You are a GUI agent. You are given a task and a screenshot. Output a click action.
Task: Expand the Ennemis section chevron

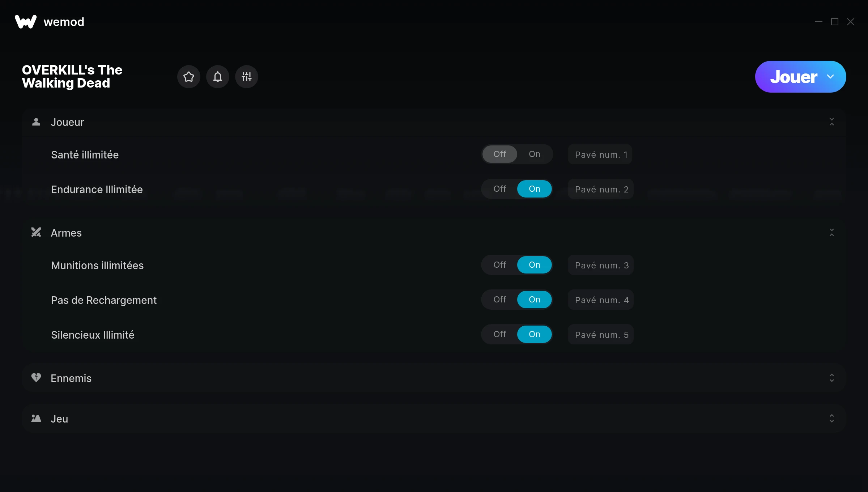pos(831,378)
